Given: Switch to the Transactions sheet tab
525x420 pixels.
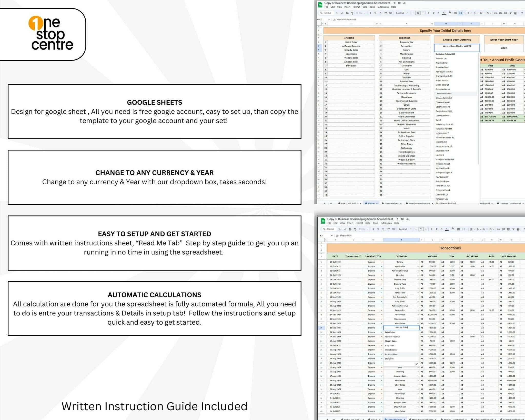Looking at the screenshot, I should 391,203.
